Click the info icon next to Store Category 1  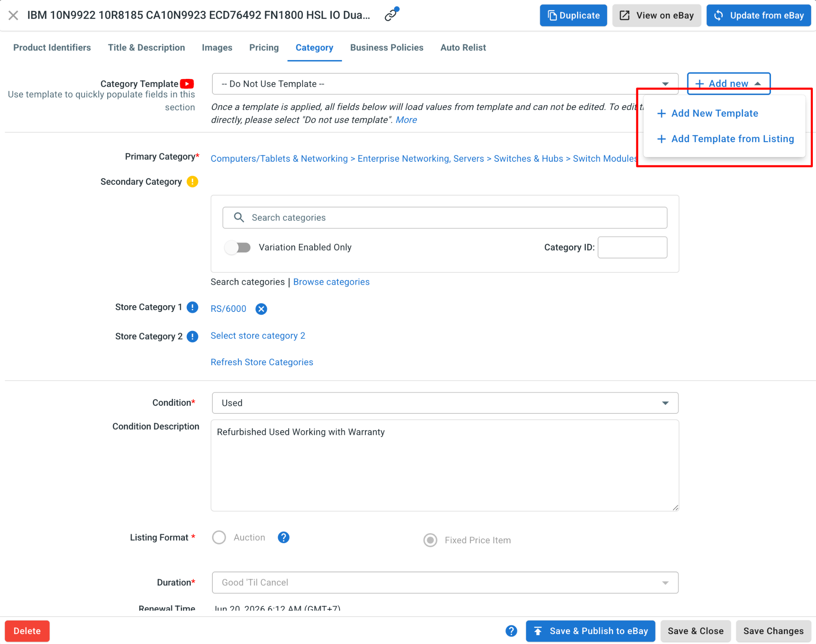coord(192,307)
